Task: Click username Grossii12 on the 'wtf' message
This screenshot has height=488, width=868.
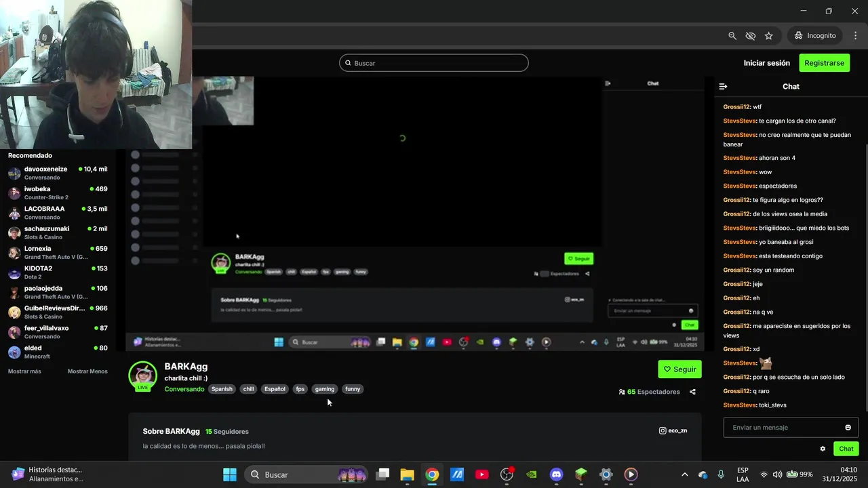Action: (736, 107)
